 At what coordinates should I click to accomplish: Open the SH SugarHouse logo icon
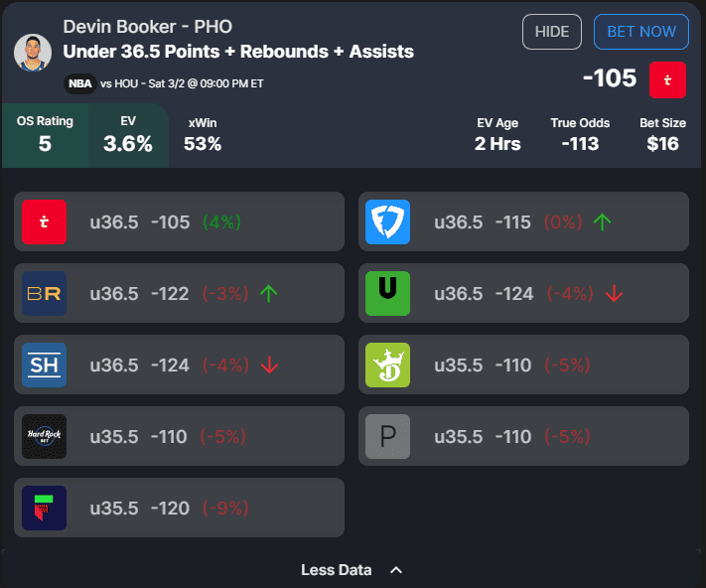44,366
